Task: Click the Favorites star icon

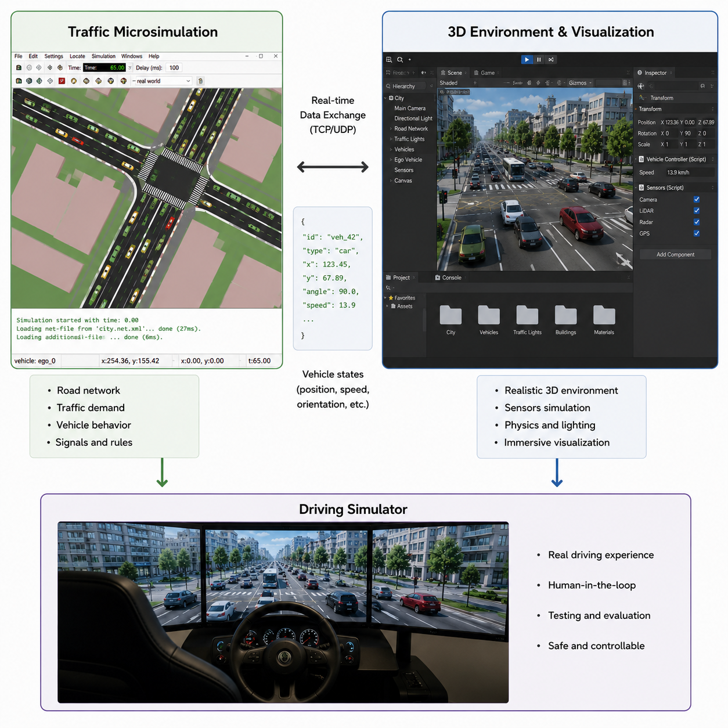Action: click(x=391, y=298)
